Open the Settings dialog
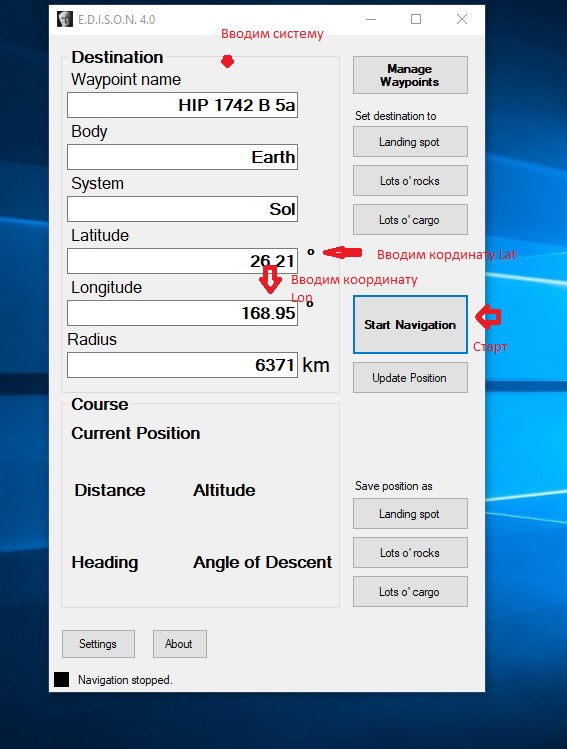Viewport: 567px width, 749px height. [x=98, y=644]
